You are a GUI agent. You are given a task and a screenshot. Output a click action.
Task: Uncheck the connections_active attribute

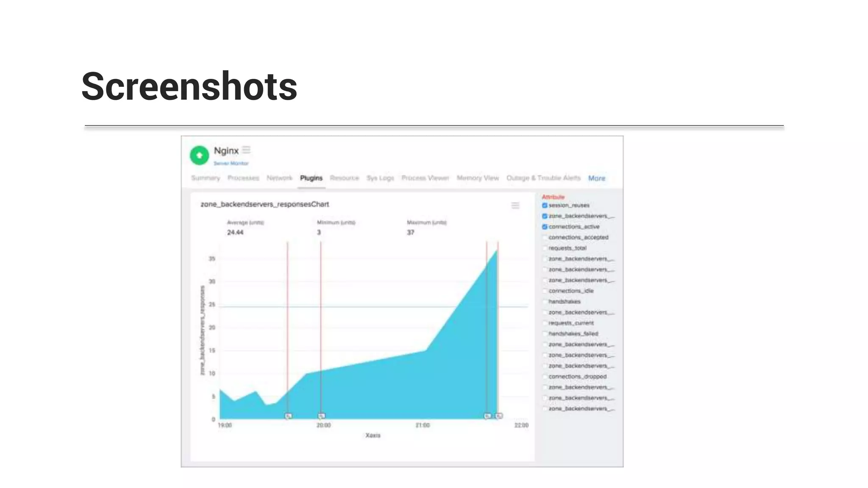pos(545,227)
